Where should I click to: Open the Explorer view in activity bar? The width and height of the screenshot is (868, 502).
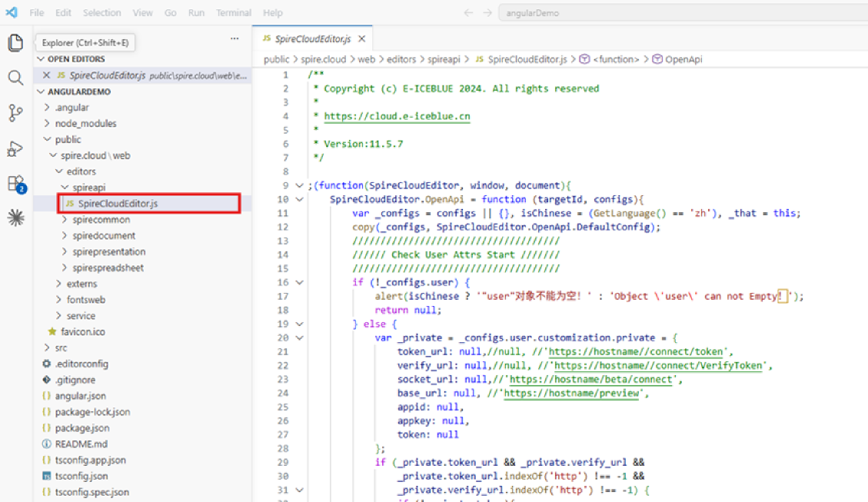[15, 42]
